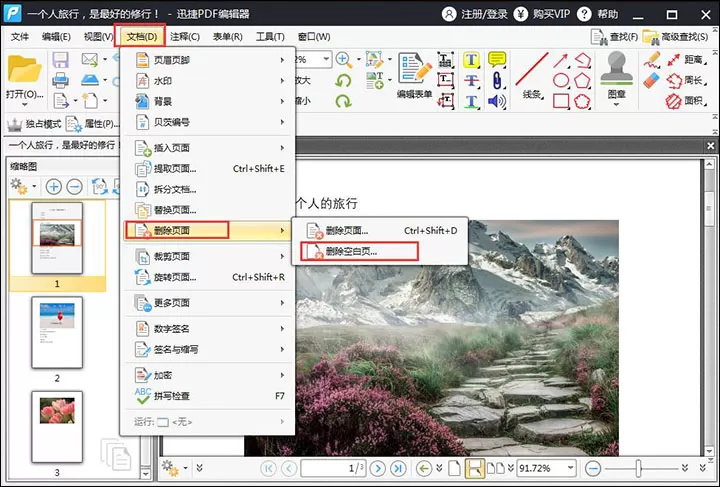Select 拆分文档... menu entry
Image resolution: width=720 pixels, height=487 pixels.
209,189
